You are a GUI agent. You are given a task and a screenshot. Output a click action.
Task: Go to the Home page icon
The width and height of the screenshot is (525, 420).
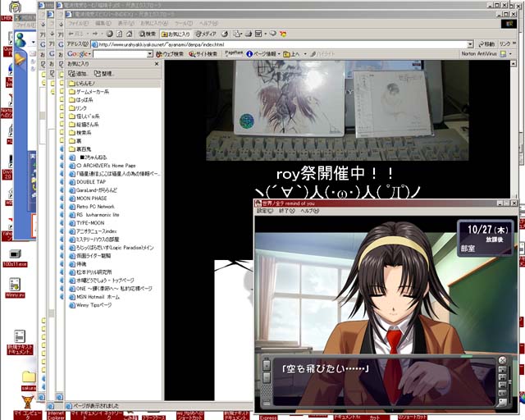(x=130, y=34)
